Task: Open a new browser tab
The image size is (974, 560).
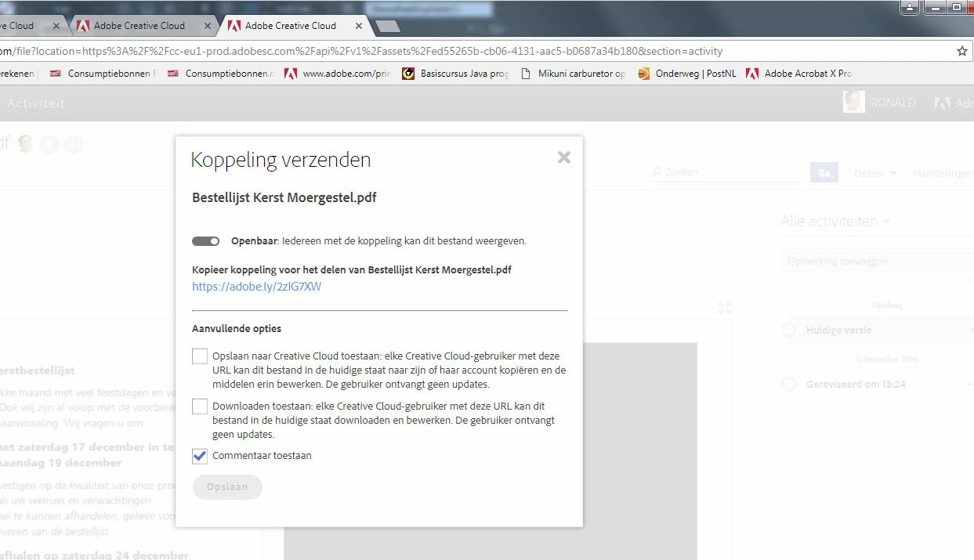Action: point(388,27)
